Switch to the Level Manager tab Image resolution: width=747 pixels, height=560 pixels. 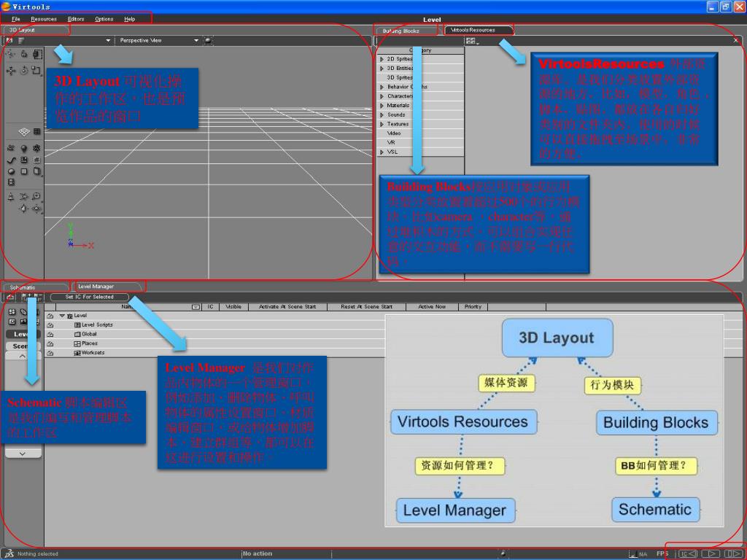pos(108,287)
